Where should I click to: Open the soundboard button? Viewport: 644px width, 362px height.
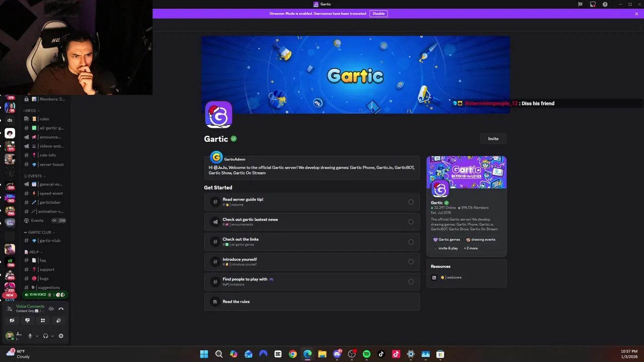pos(58,320)
